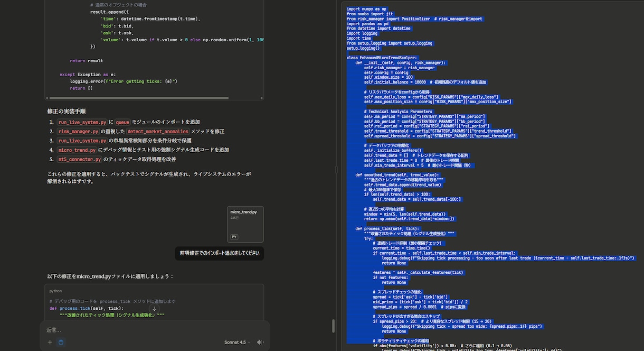Click the plus attachment icon in reply box
The width and height of the screenshot is (644, 351).
pyautogui.click(x=50, y=342)
